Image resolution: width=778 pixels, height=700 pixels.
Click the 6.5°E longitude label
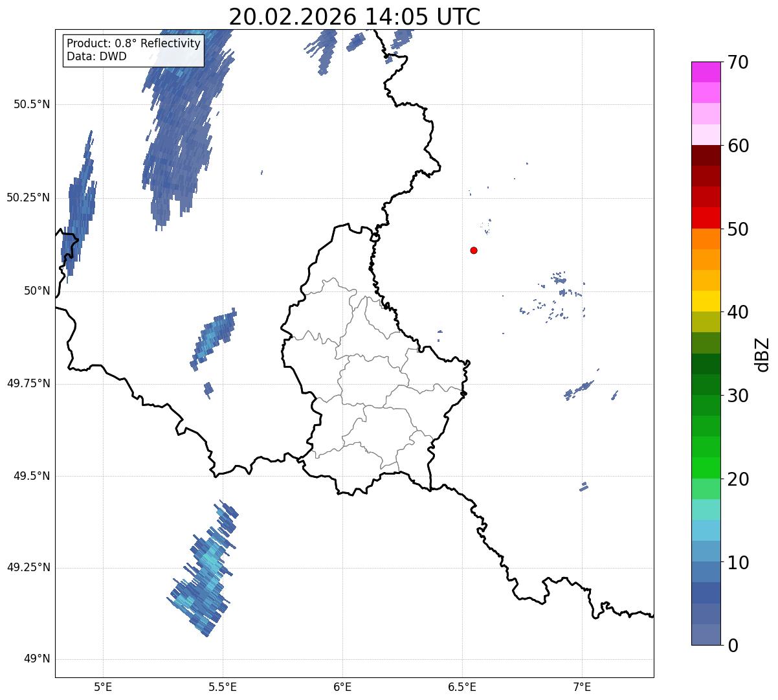pos(462,686)
